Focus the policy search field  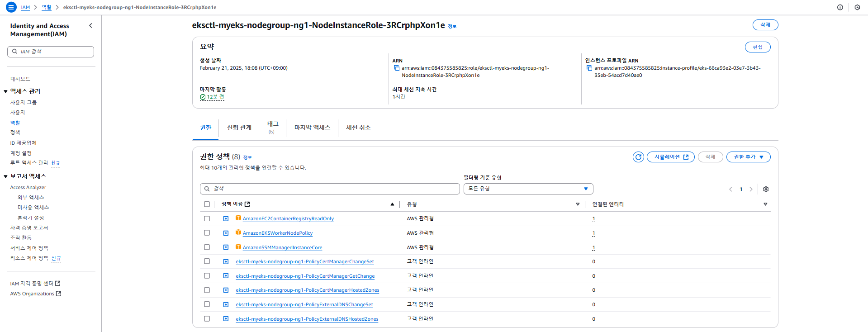330,189
